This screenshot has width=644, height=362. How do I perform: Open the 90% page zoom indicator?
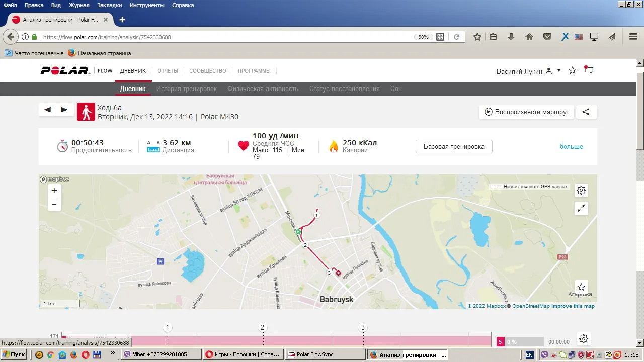coord(424,37)
